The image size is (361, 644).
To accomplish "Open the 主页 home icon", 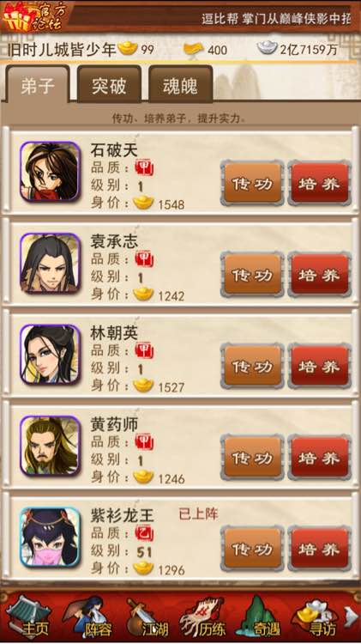I will click(30, 617).
